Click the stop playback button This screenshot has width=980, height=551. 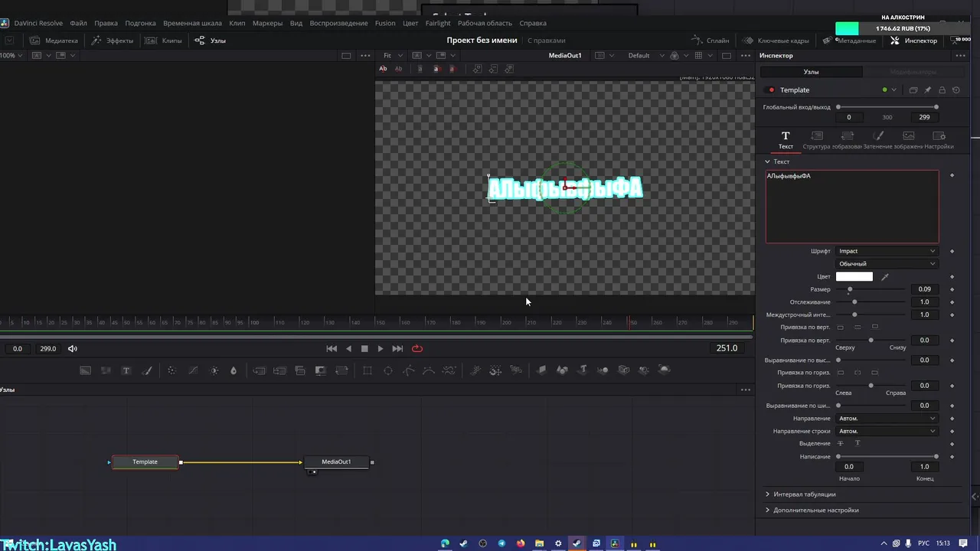364,348
